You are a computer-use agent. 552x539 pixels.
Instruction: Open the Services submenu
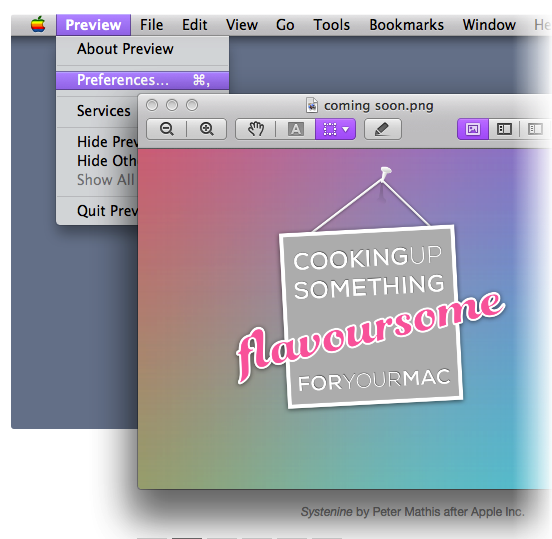pos(97,111)
